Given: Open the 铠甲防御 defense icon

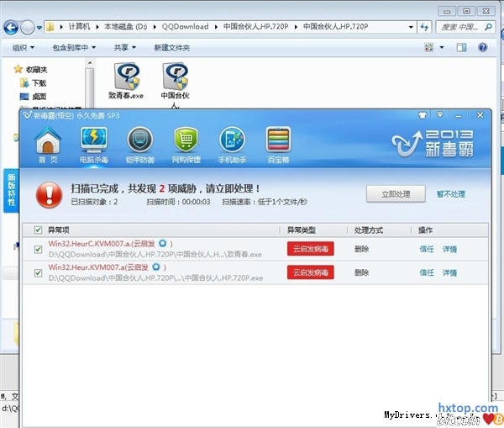Looking at the screenshot, I should (x=139, y=144).
